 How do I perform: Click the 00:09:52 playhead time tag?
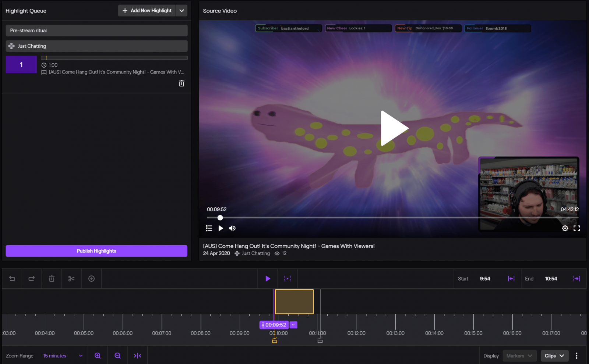coord(274,325)
